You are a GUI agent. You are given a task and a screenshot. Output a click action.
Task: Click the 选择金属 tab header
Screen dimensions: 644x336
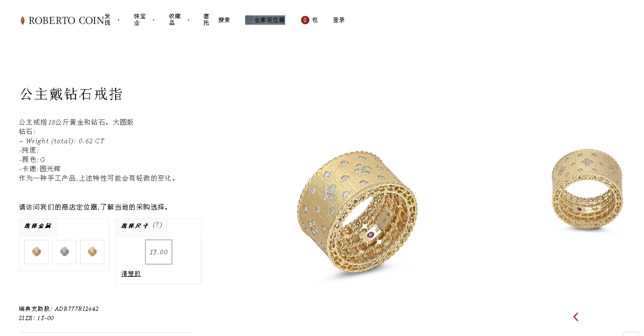[x=38, y=226]
